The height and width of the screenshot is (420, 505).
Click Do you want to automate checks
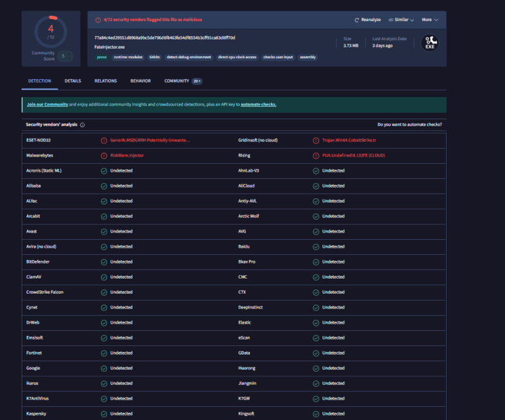[410, 124]
